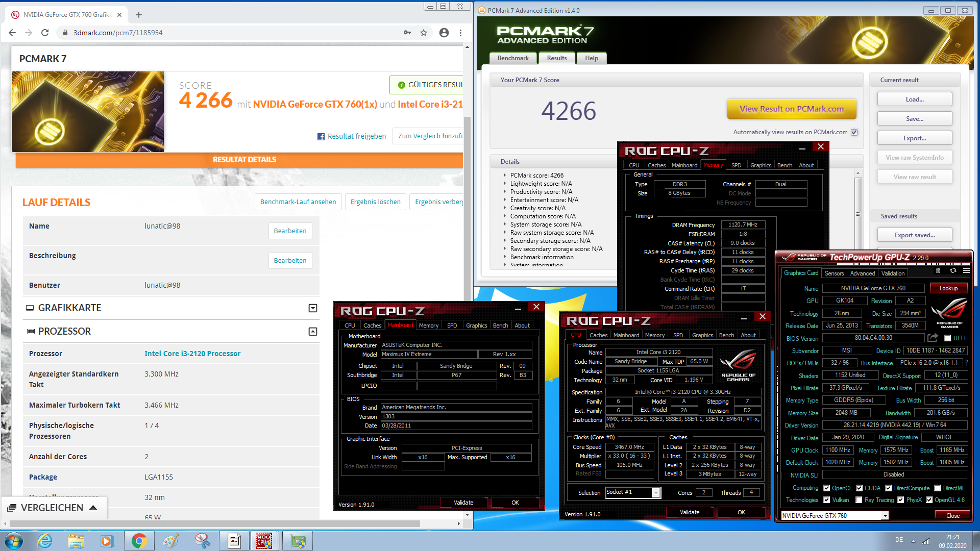This screenshot has height=551, width=980.
Task: Expand the PCMark score: 4266 detail row
Action: (505, 176)
